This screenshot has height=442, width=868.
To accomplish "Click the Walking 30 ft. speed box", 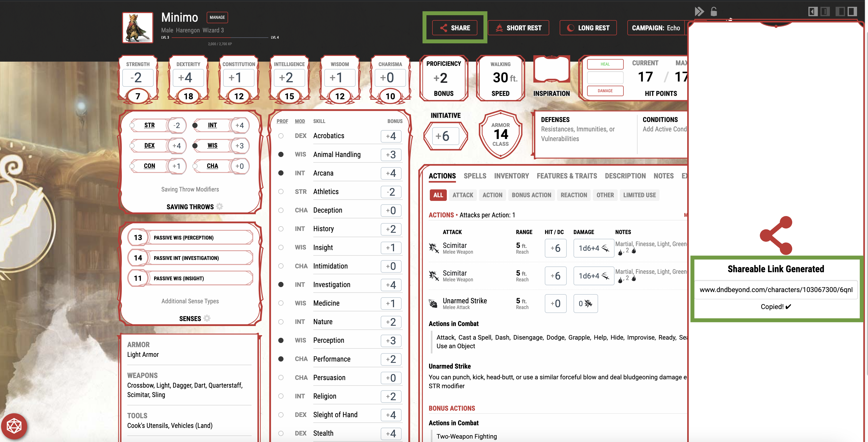I will point(500,78).
